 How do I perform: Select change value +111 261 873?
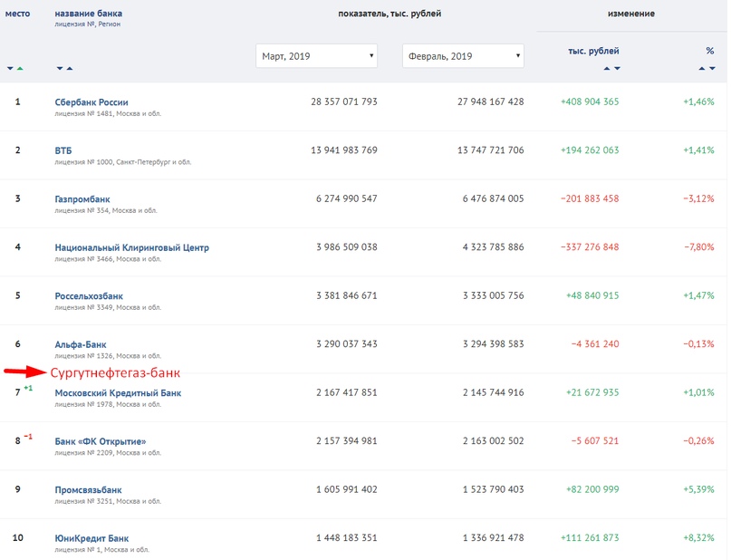pos(590,538)
